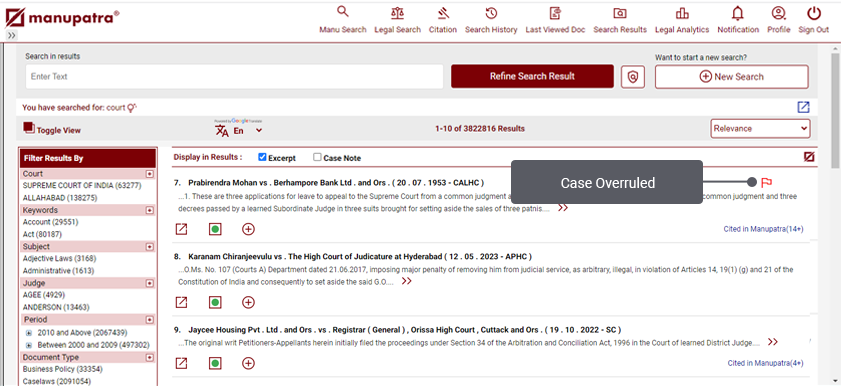841x386 pixels.
Task: Open the En language translate dropdown
Action: point(239,130)
